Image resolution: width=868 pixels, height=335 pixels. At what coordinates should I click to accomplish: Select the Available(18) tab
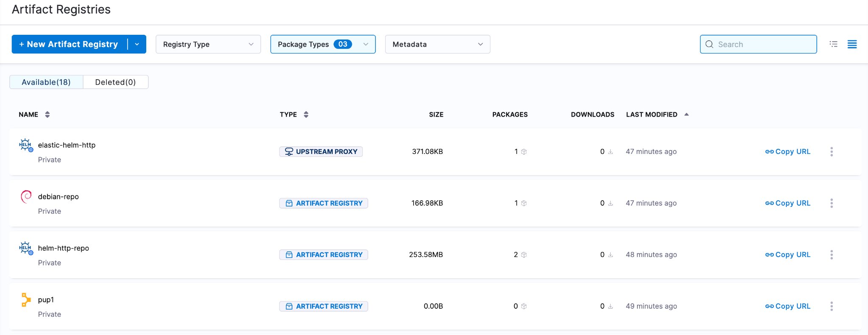click(x=46, y=82)
